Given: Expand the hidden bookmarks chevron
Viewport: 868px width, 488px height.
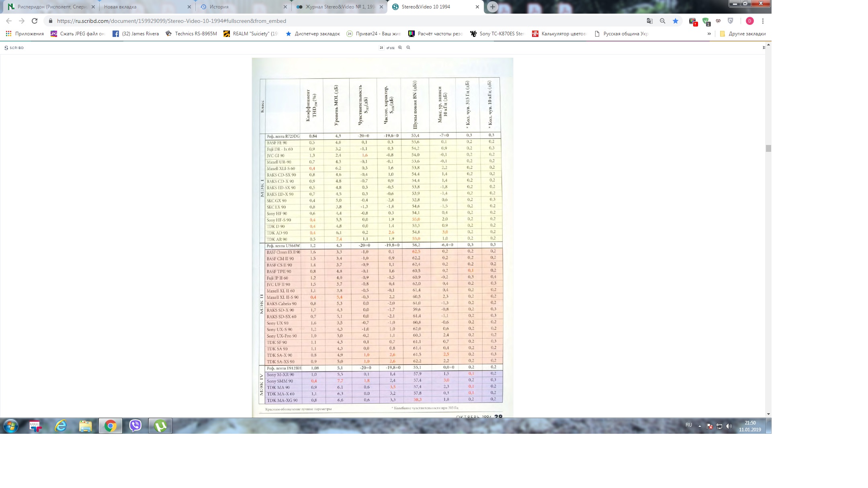Looking at the screenshot, I should 709,34.
